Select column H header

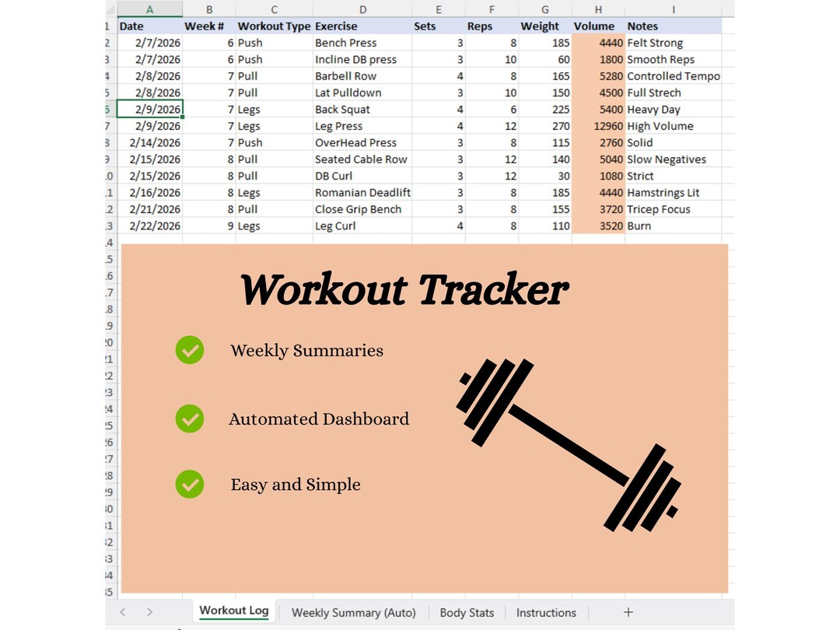point(598,9)
